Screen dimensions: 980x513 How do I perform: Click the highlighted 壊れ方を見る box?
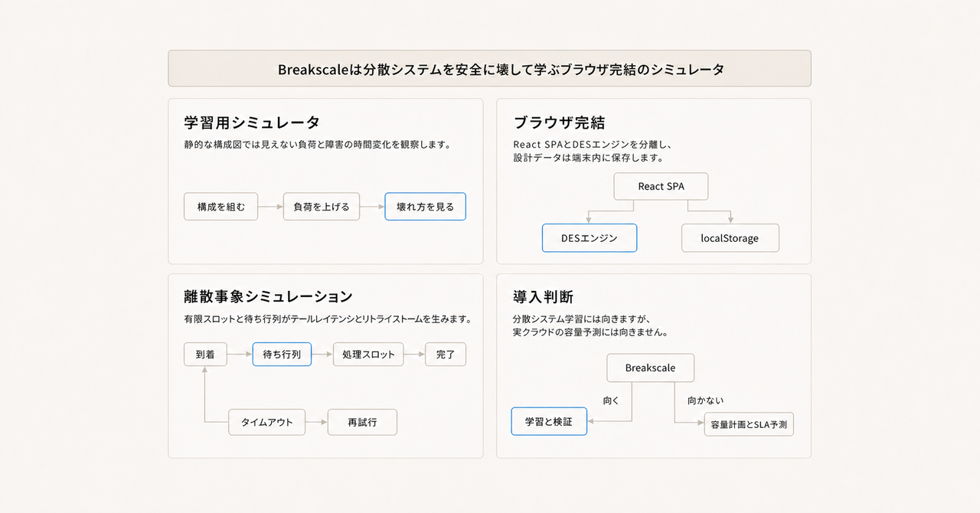coord(425,207)
